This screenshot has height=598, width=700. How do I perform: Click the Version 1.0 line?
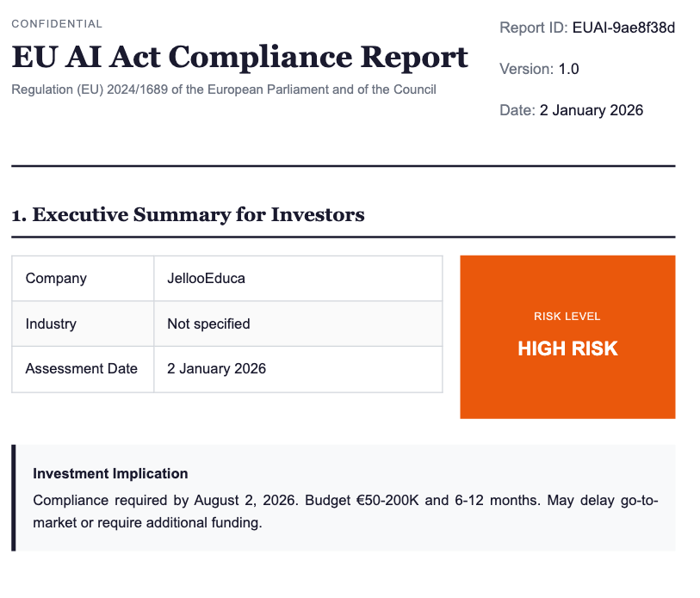pos(539,69)
